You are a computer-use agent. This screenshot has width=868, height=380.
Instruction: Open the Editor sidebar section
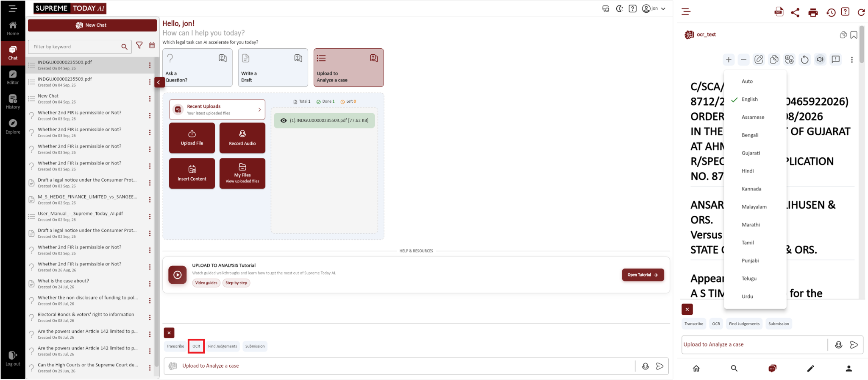pyautogui.click(x=13, y=78)
